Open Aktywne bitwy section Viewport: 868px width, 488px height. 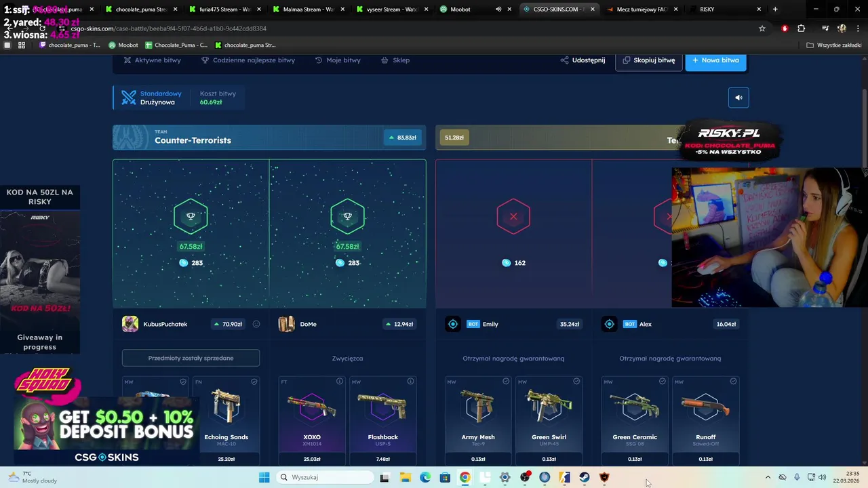[x=152, y=60]
